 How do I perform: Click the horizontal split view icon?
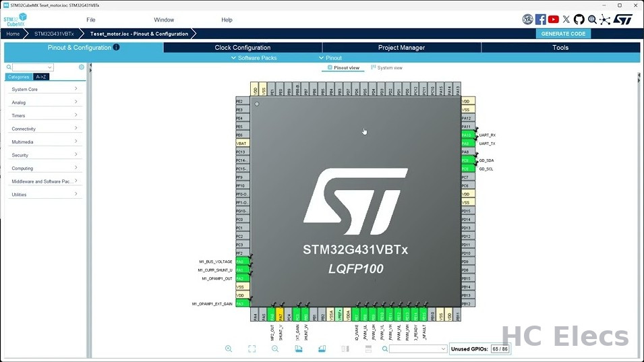(368, 349)
